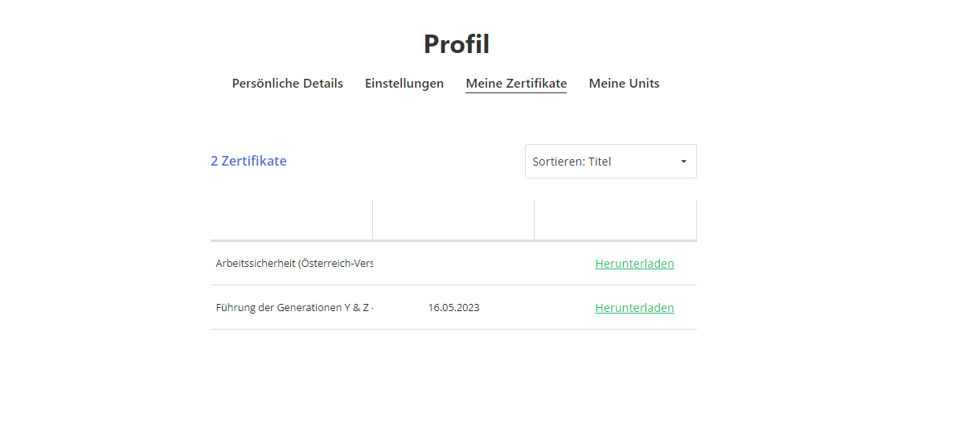The image size is (980, 447).
Task: Click the blank date cell in the Arbeitssicherheit row
Action: point(453,264)
